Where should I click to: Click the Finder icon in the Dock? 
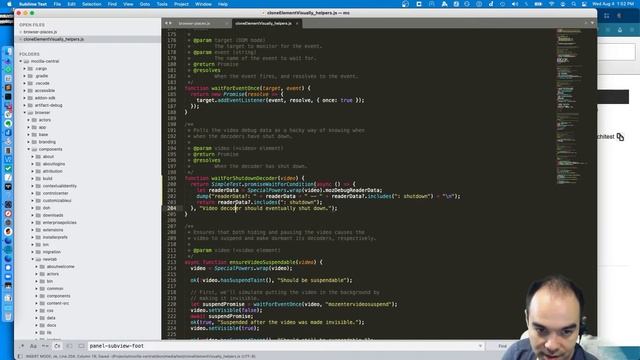(8, 52)
